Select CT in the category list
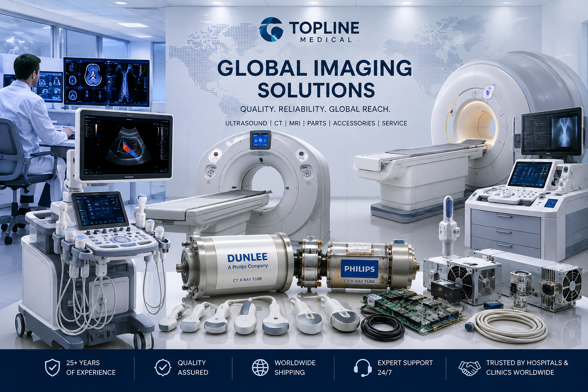Screen dimensions: 588x392 pos(278,123)
